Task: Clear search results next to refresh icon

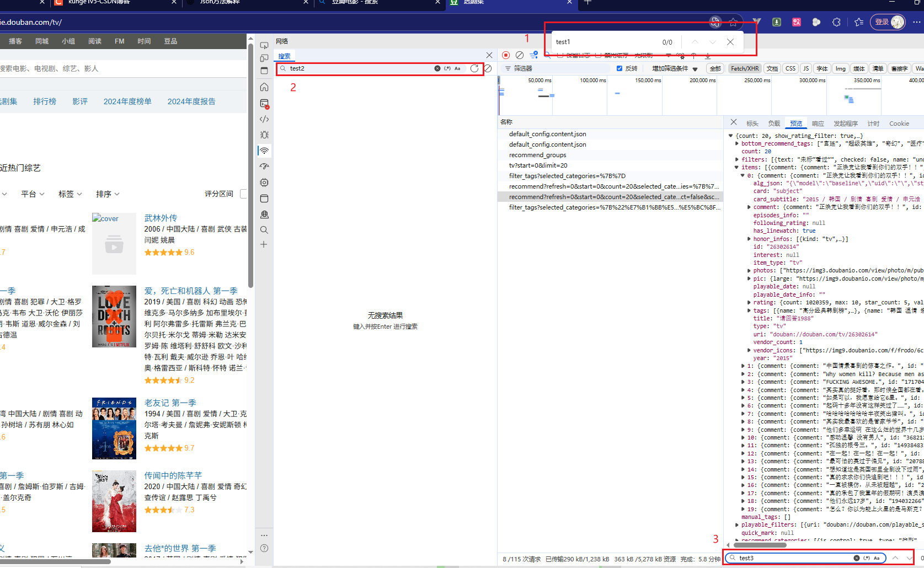Action: 488,68
